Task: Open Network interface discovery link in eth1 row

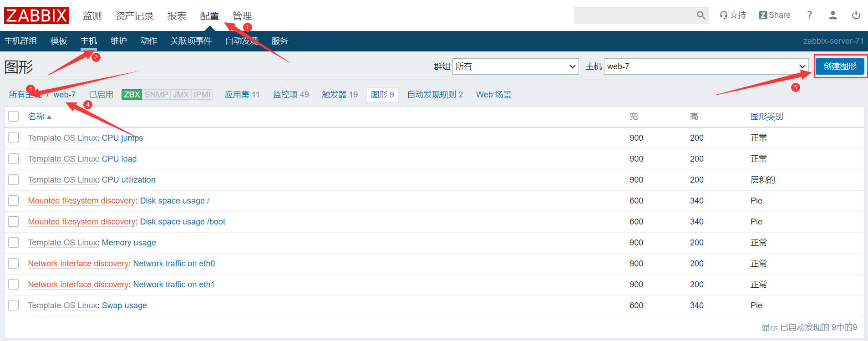Action: [x=78, y=285]
